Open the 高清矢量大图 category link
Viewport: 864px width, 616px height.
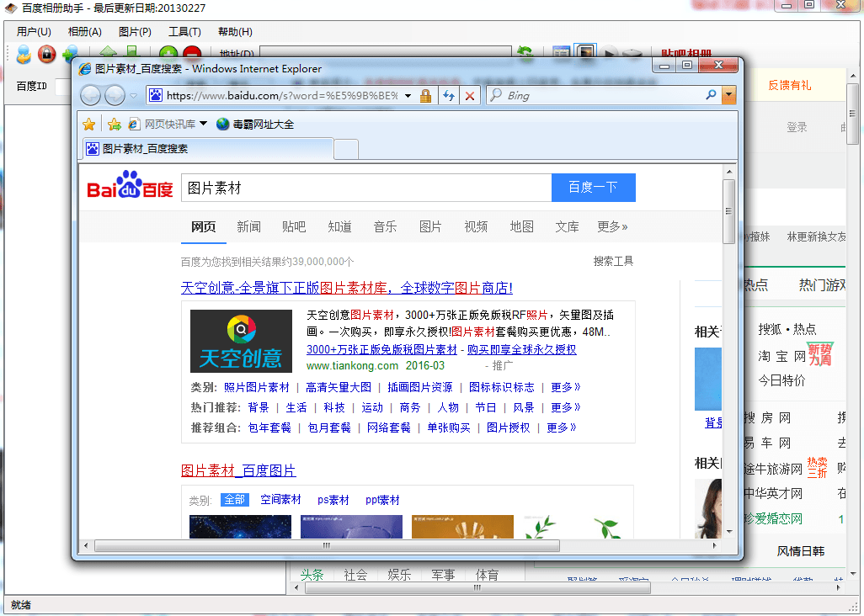(339, 388)
